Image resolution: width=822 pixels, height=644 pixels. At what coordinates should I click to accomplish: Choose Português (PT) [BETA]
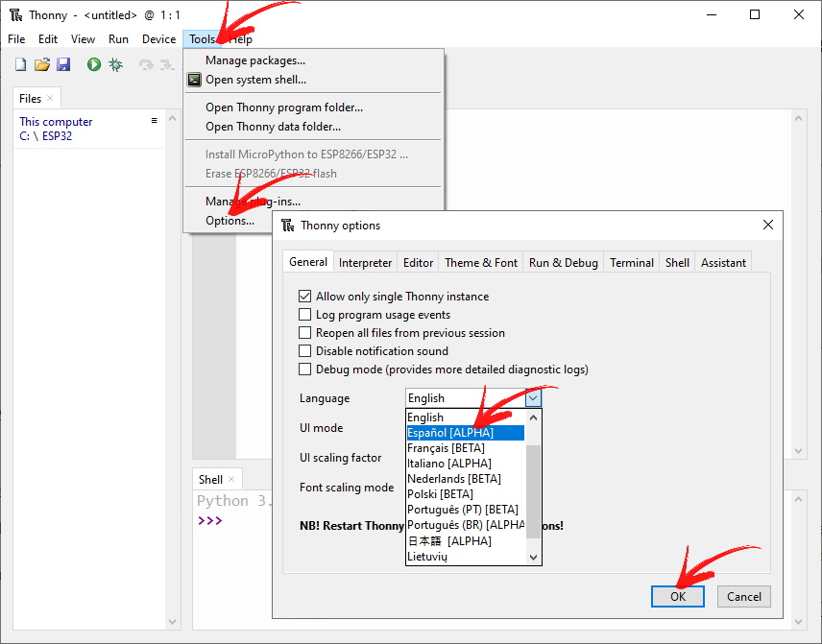[466, 510]
